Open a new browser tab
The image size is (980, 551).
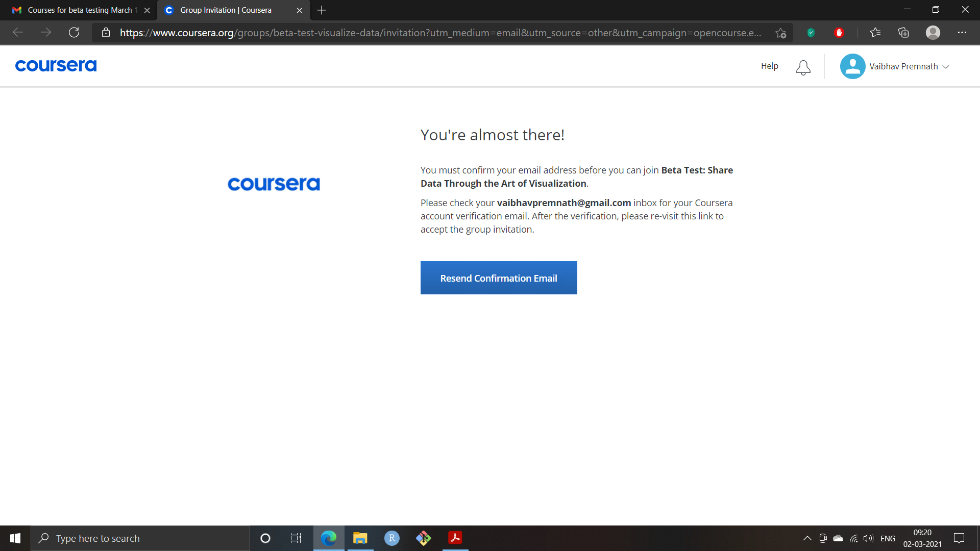(x=322, y=10)
